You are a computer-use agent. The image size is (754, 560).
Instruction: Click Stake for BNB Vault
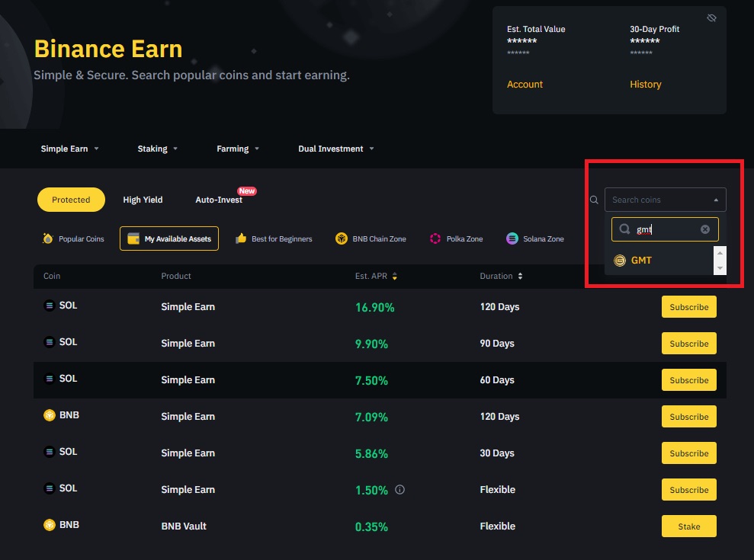(689, 526)
